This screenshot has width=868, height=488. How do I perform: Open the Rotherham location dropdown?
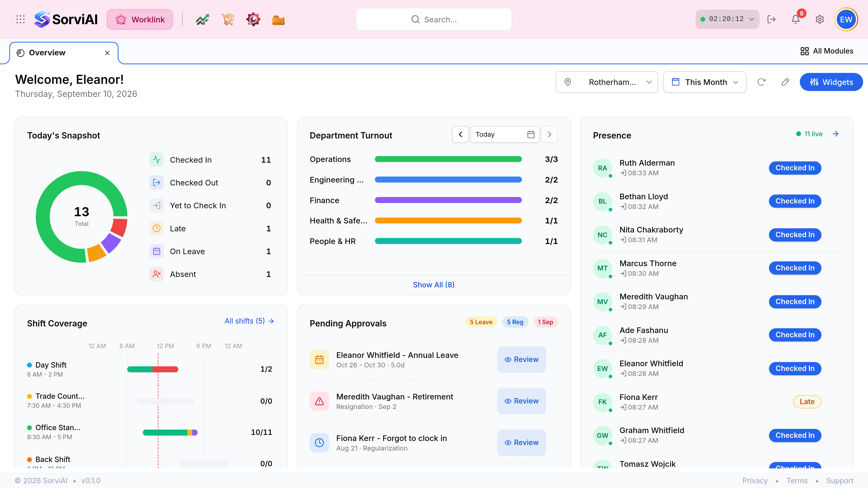coord(606,82)
